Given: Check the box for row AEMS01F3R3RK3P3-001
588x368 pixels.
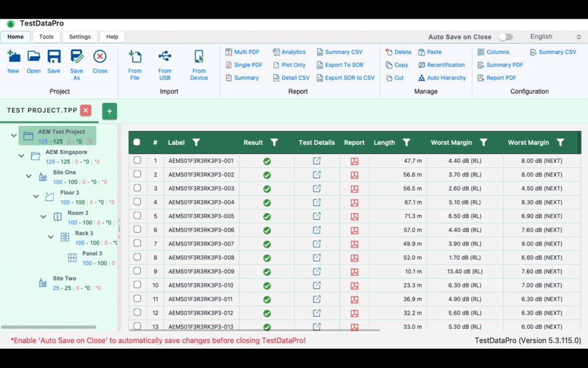Looking at the screenshot, I should point(137,160).
